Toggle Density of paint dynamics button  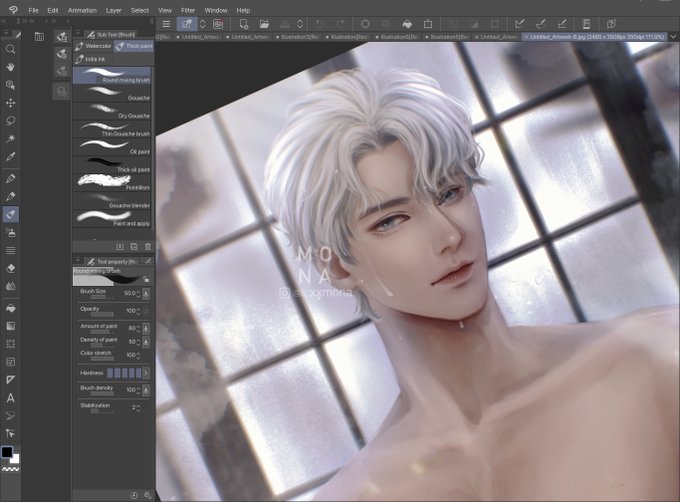tap(146, 342)
